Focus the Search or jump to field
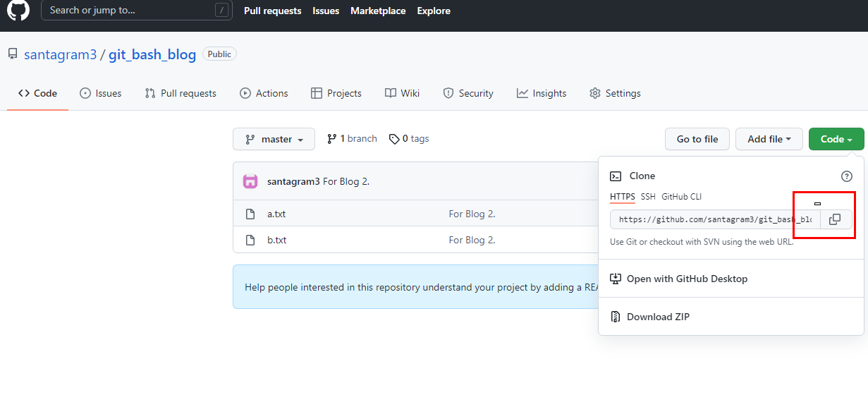 137,11
